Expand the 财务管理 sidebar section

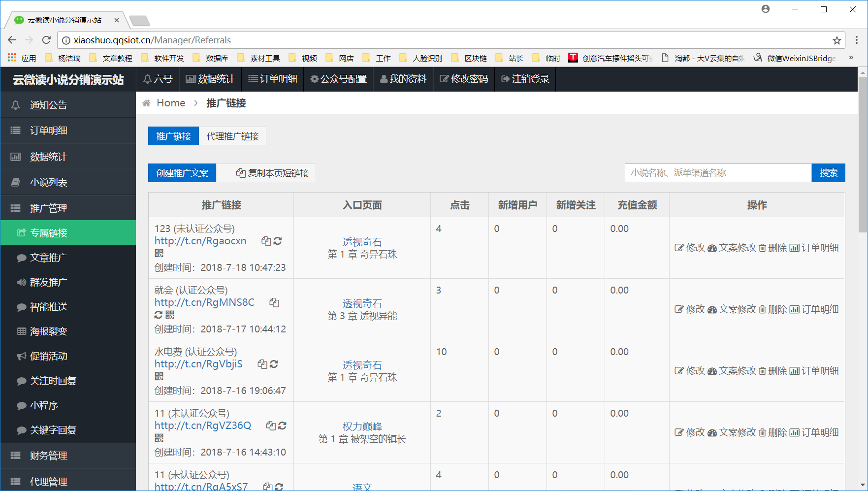[68, 455]
